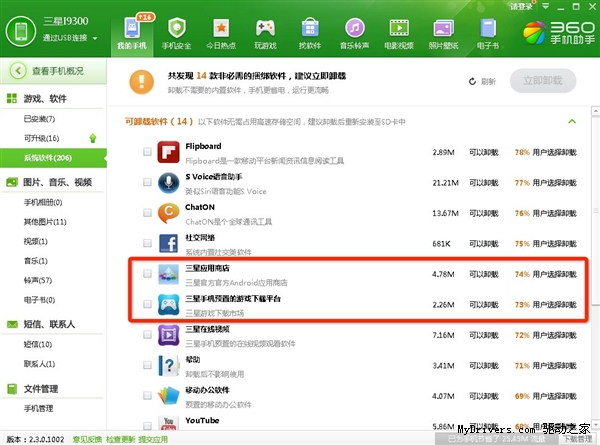
Task: Click the 360手机助手 logo
Action: click(559, 33)
